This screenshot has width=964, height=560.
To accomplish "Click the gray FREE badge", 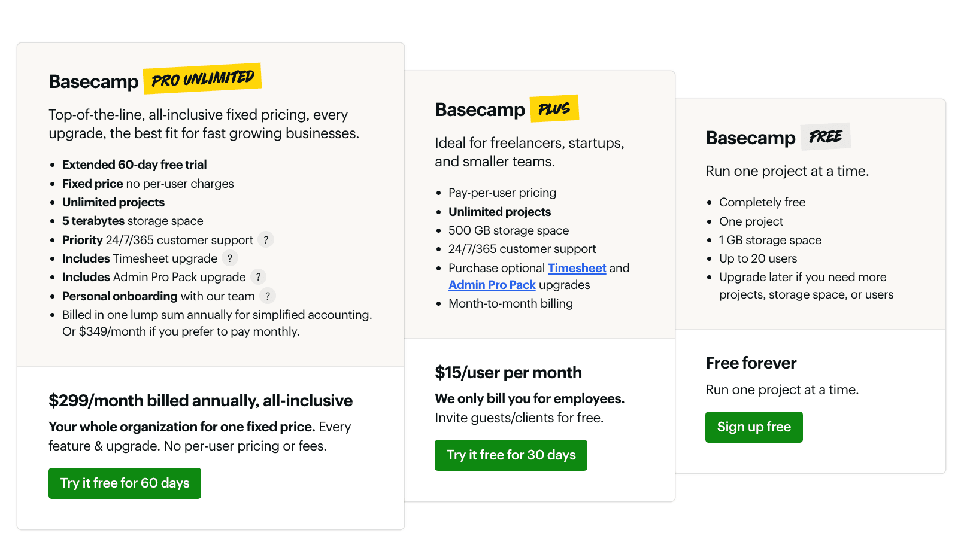I will tap(825, 137).
